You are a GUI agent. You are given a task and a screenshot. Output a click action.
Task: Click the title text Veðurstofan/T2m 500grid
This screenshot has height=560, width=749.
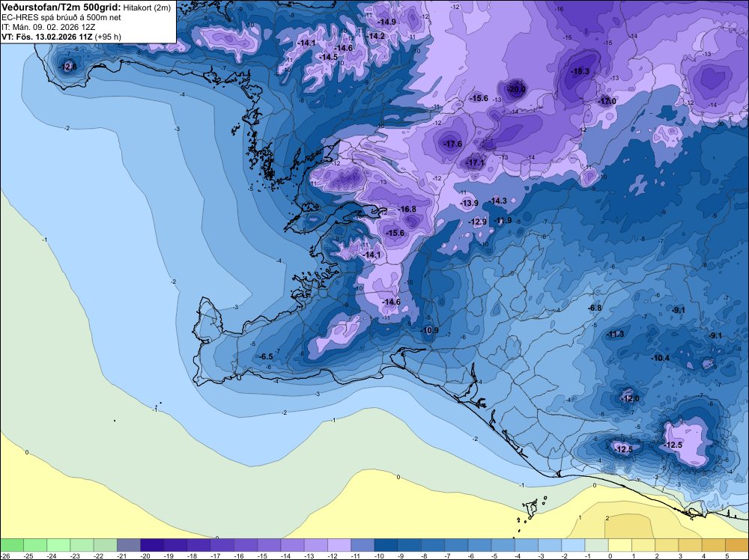pos(61,7)
